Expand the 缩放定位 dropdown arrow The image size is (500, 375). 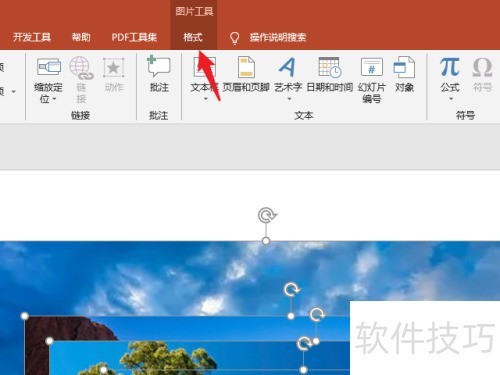[x=54, y=99]
